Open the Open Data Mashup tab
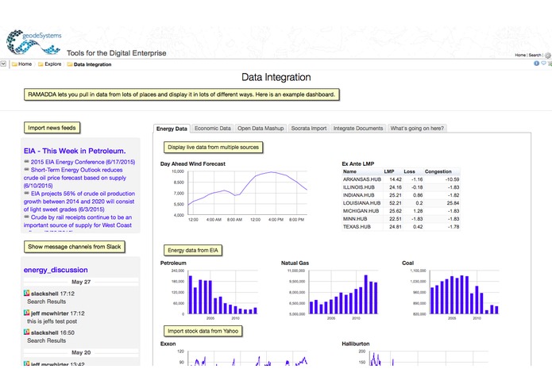 point(261,129)
